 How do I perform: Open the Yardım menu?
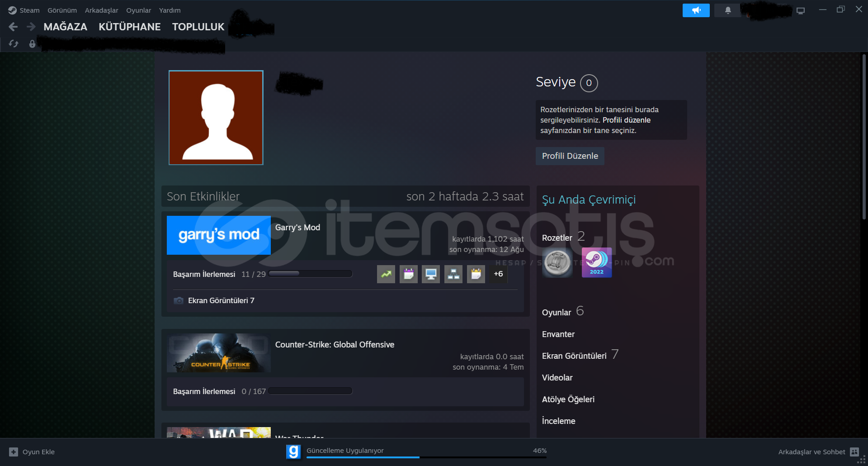click(170, 10)
